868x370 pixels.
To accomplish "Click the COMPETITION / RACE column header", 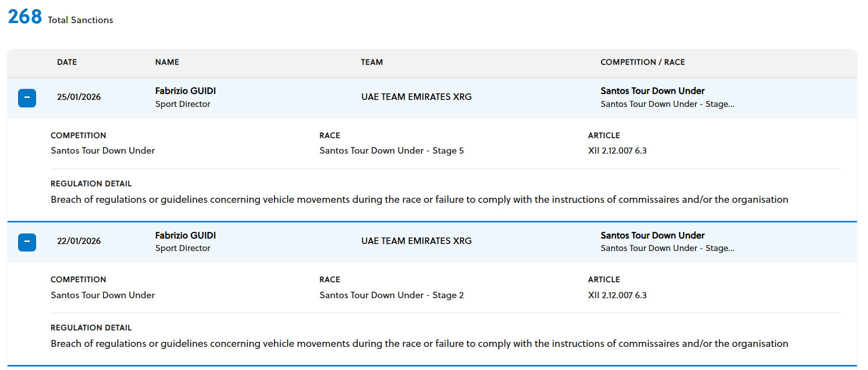I will (x=642, y=62).
